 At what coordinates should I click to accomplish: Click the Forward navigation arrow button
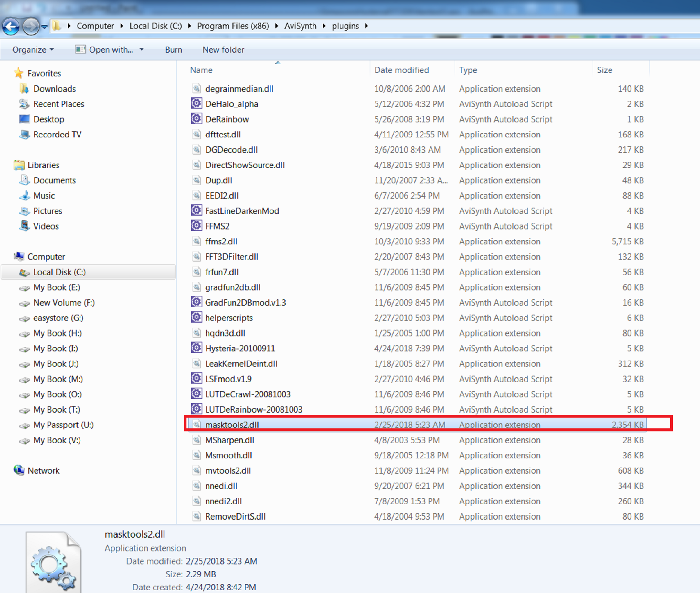tap(31, 27)
